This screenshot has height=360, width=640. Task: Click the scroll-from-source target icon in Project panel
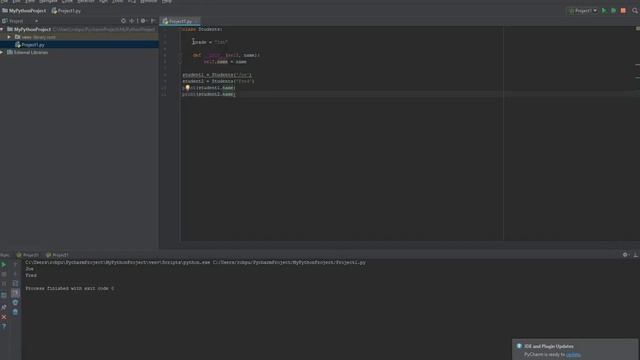click(x=123, y=21)
